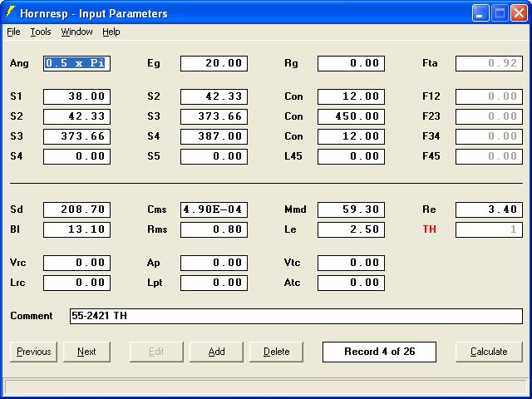Click the Comment field with 55-2421 TH
532x399 pixels.
[296, 316]
